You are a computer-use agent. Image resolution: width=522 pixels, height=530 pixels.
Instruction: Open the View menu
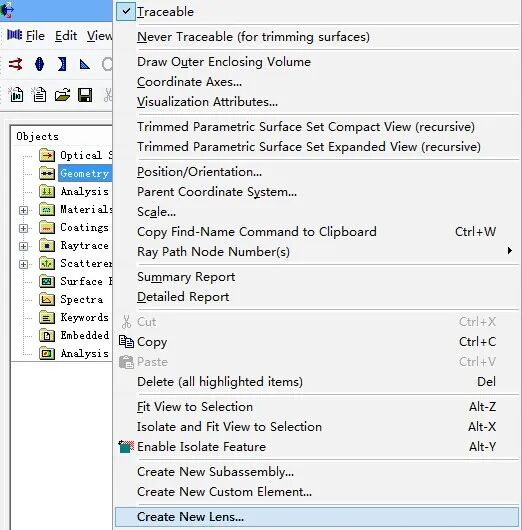click(99, 35)
